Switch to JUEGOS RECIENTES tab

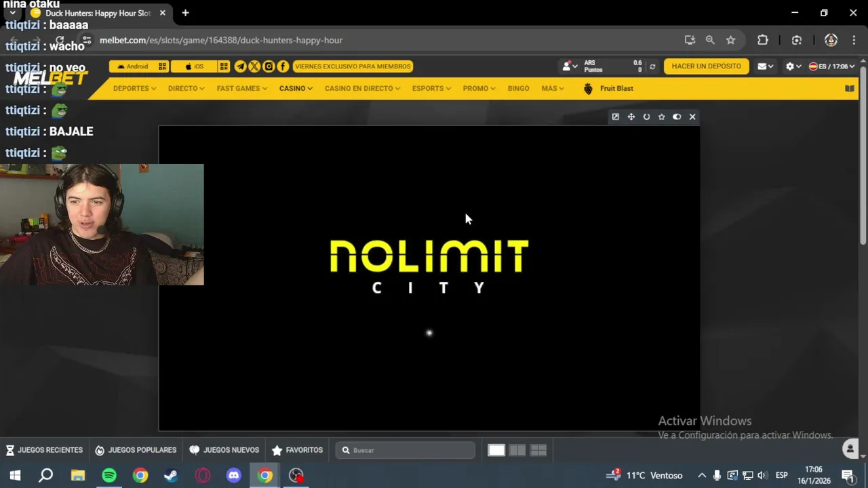tap(44, 450)
